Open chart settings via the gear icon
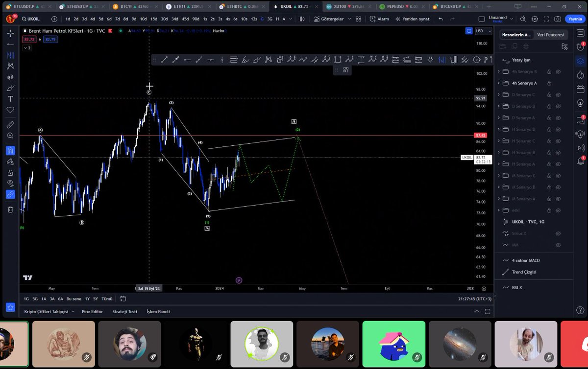The height and width of the screenshot is (369, 588). pos(535,19)
